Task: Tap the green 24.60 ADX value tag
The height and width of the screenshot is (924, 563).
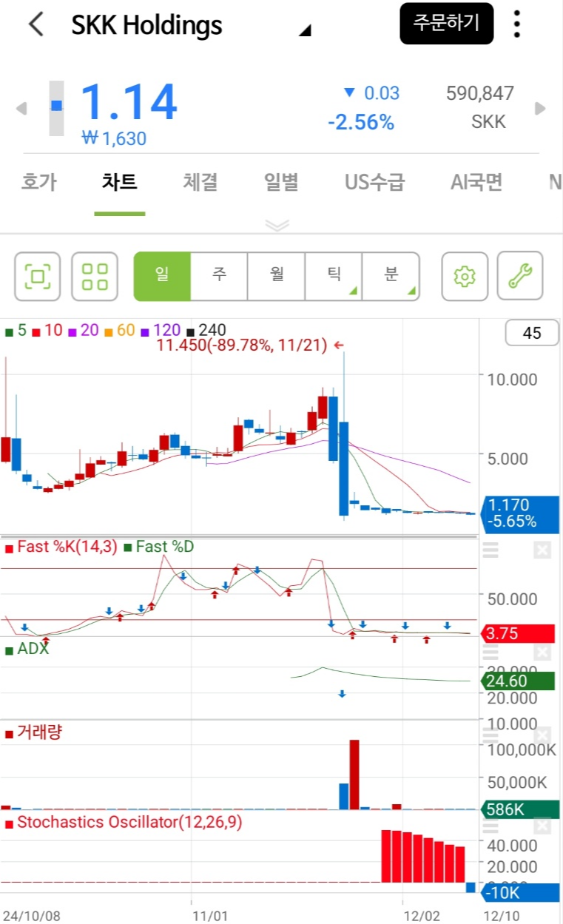Action: 518,681
